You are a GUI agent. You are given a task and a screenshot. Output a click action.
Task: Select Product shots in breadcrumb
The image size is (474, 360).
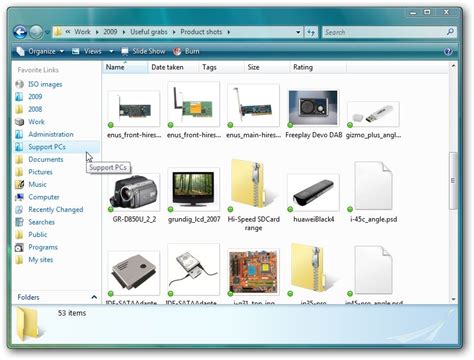201,32
